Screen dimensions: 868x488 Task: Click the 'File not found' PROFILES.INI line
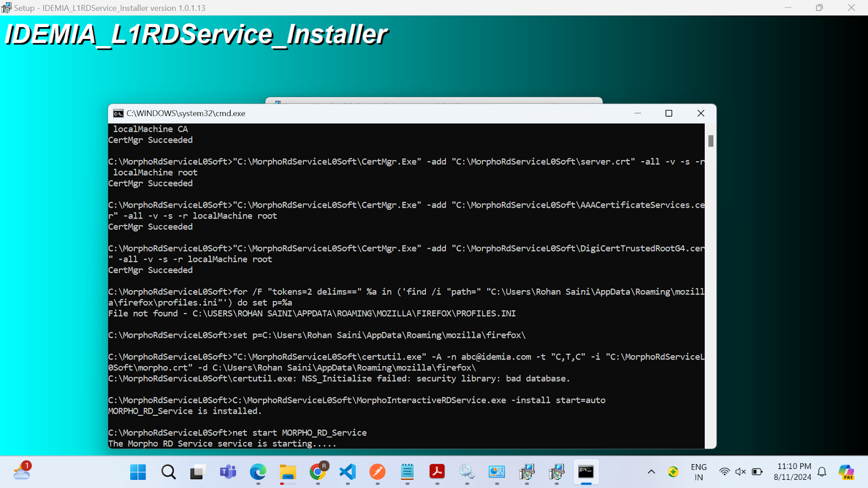(312, 313)
